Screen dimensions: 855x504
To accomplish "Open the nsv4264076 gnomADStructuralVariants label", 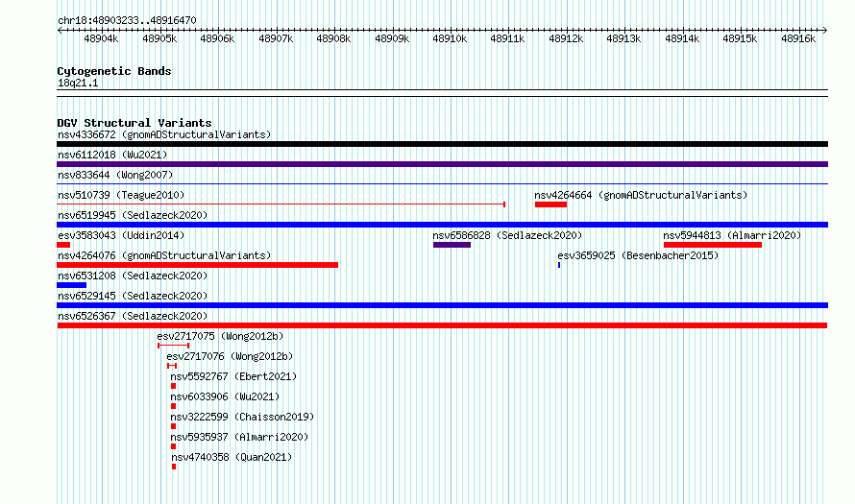I will 164,255.
